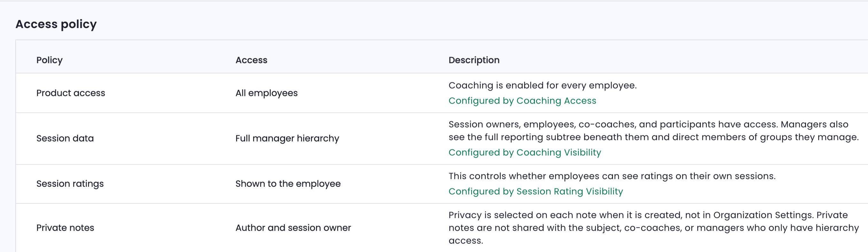Click the Author and session owner value
The height and width of the screenshot is (252, 868).
coord(293,228)
